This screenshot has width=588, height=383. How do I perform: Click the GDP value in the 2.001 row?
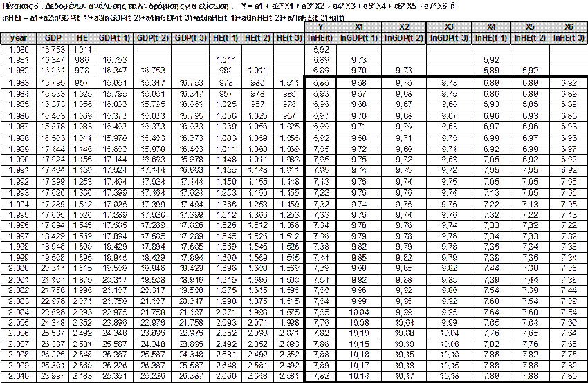53,279
